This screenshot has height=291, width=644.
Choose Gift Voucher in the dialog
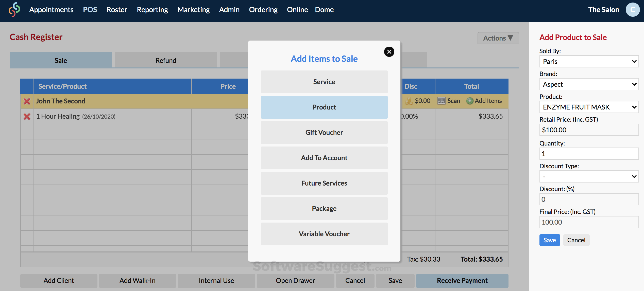[324, 133]
